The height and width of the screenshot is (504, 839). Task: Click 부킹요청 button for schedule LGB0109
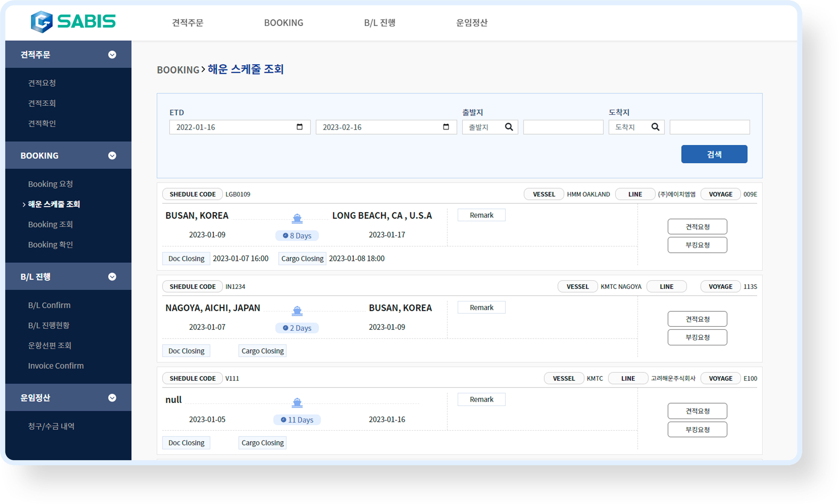[697, 245]
